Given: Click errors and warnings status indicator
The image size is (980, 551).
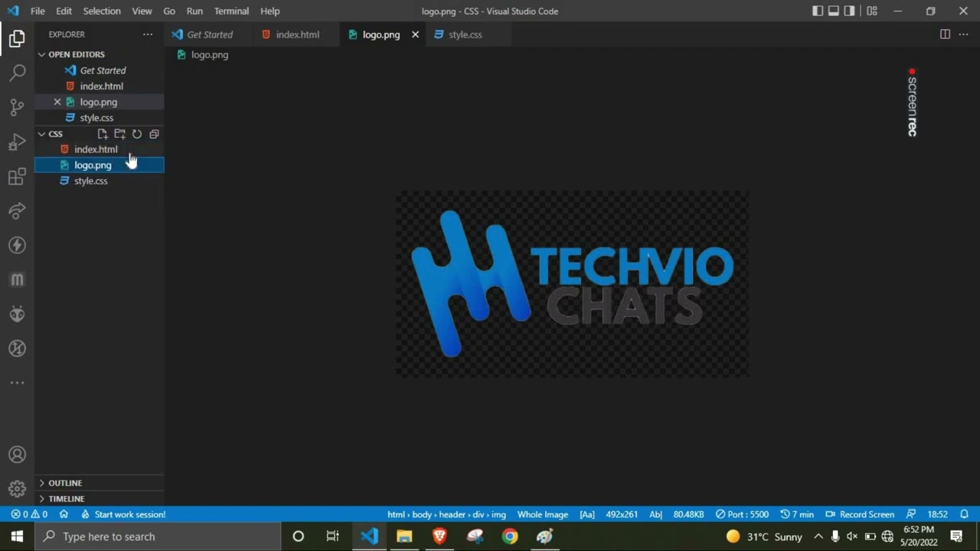Looking at the screenshot, I should click(29, 514).
